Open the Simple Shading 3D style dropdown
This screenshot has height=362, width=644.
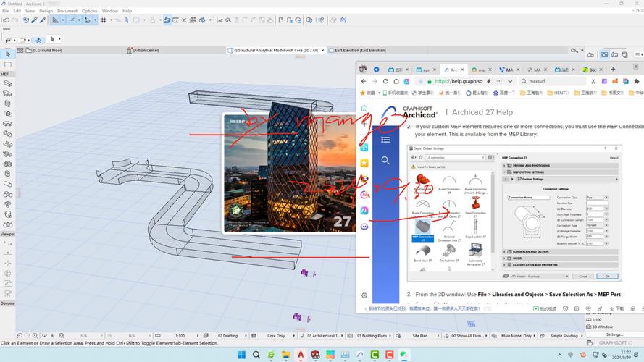[x=564, y=336]
